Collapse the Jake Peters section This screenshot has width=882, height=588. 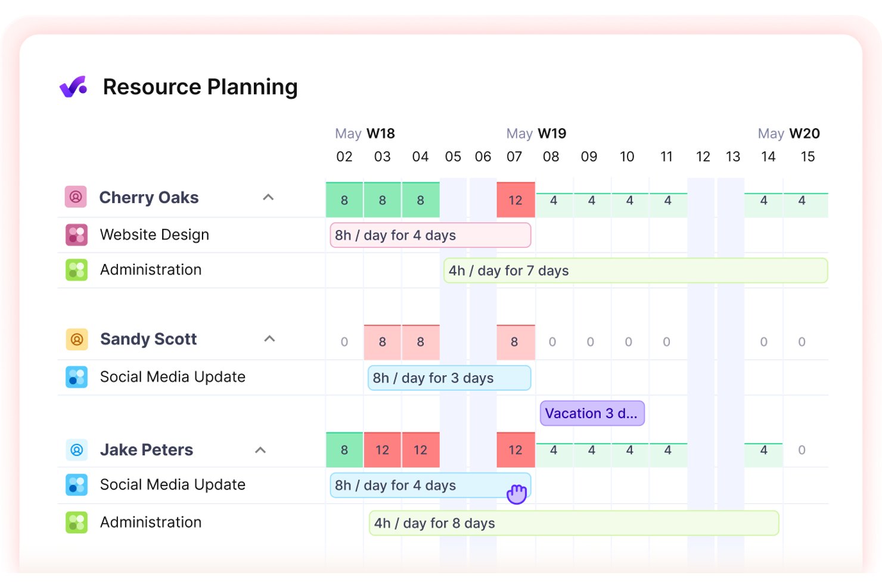click(260, 450)
